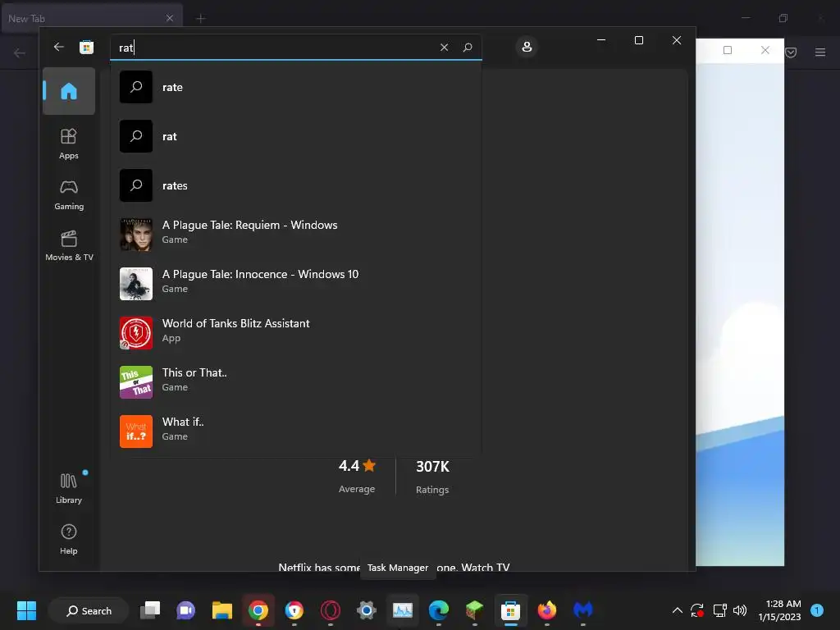Open File Explorer from taskbar
Image resolution: width=840 pixels, height=630 pixels.
click(x=221, y=610)
